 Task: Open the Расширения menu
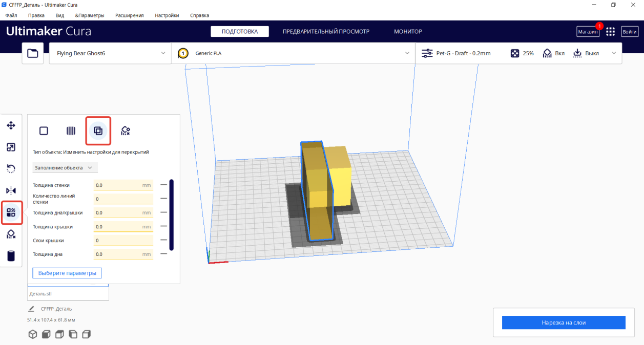coord(130,15)
